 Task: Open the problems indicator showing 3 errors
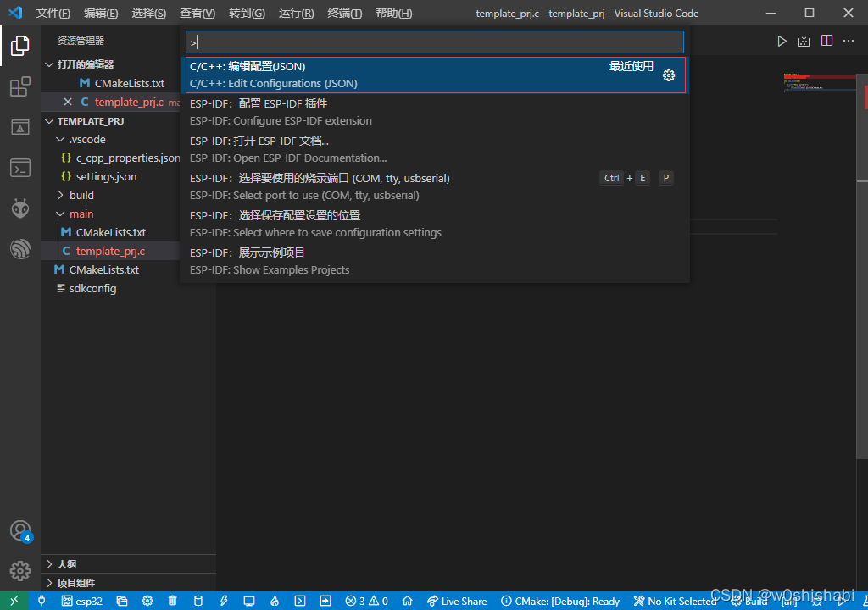pos(366,601)
